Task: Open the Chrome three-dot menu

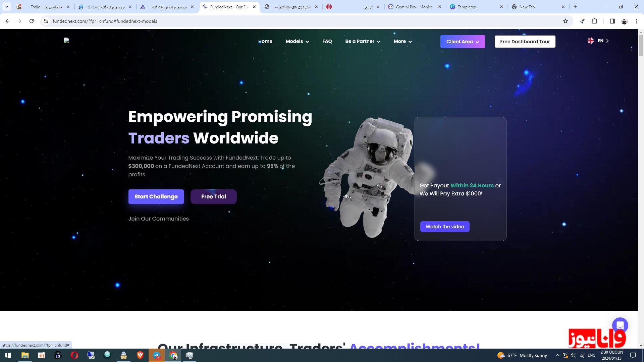Action: click(636, 21)
